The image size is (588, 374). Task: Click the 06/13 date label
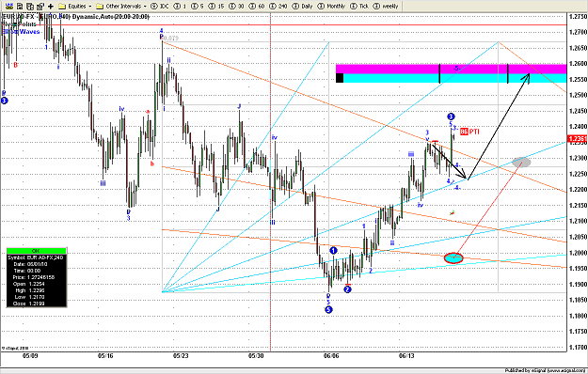coord(406,355)
